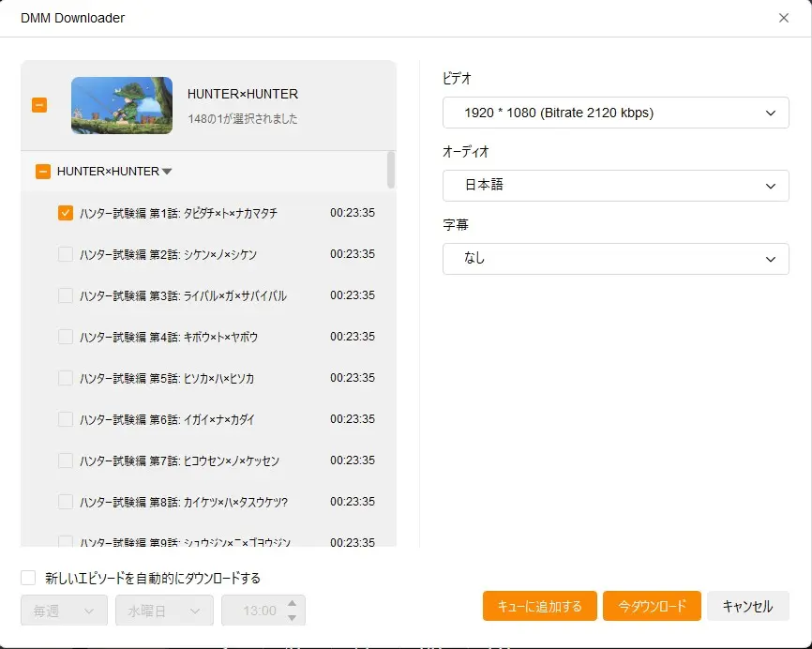This screenshot has width=812, height=649.
Task: Click the 今ダウンロード button
Action: pyautogui.click(x=652, y=606)
